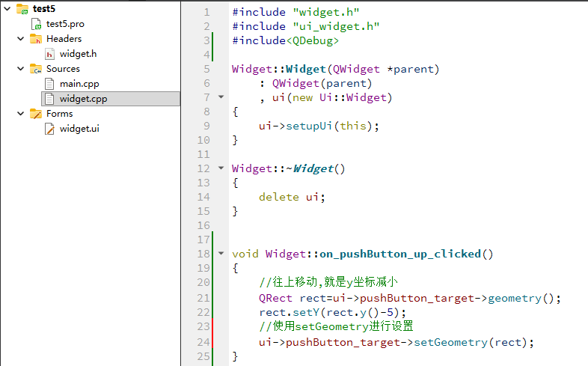
Task: Collapse the Headers folder
Action: (x=21, y=39)
